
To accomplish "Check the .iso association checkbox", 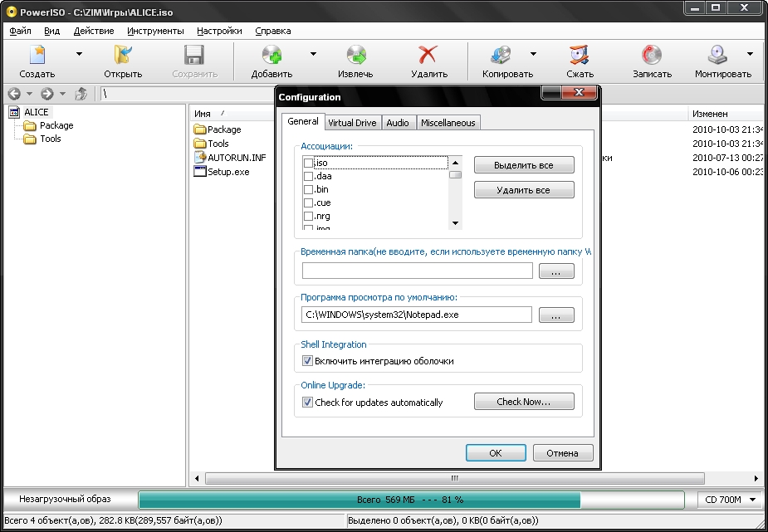I will pyautogui.click(x=309, y=163).
